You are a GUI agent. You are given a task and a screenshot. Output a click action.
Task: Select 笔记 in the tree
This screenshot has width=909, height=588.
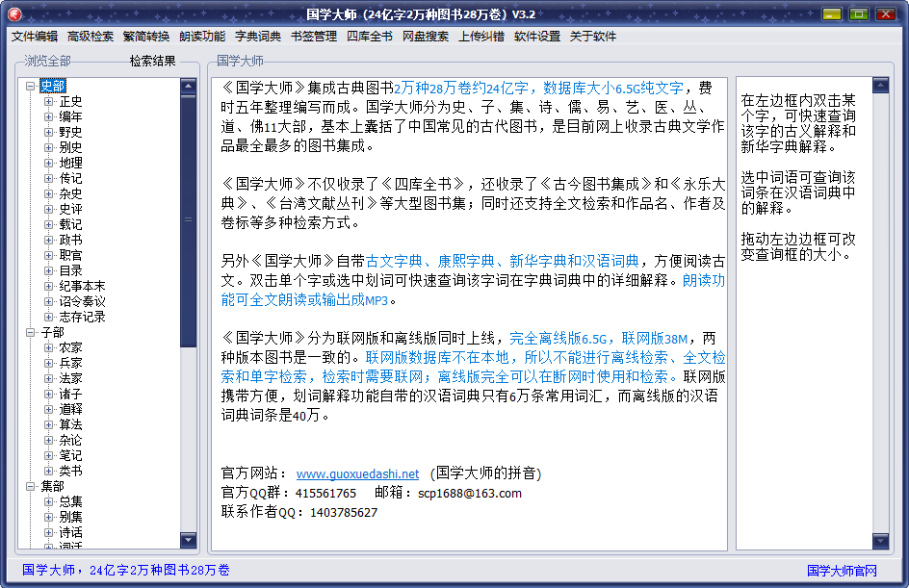click(x=70, y=455)
